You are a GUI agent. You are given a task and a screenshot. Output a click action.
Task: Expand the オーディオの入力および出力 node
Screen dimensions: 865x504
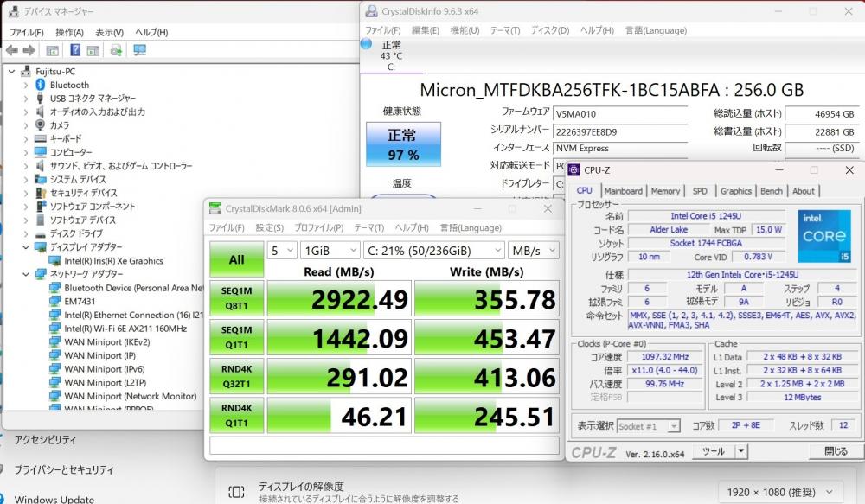pos(26,112)
